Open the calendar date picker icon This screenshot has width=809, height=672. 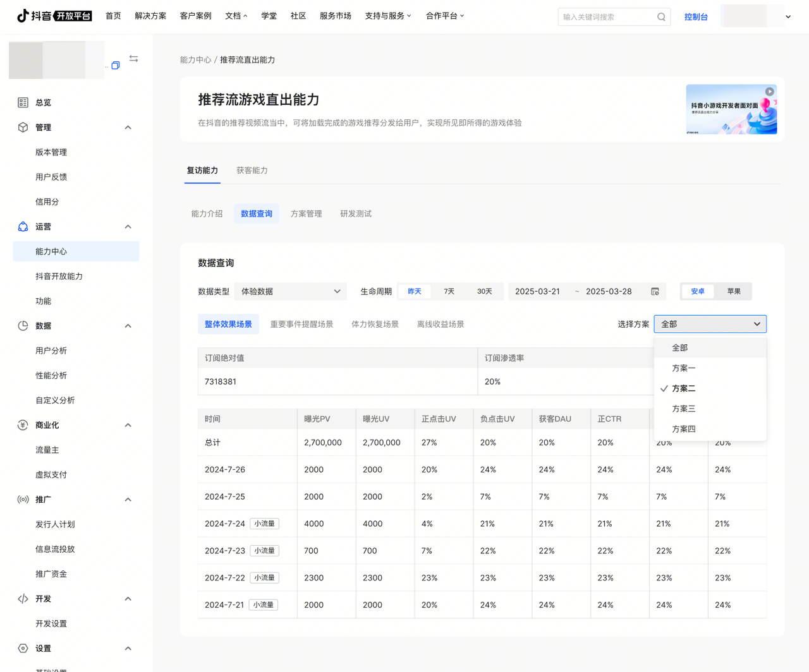655,291
